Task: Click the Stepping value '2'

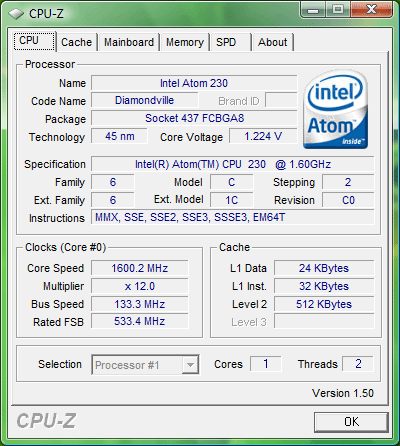Action: 348,182
